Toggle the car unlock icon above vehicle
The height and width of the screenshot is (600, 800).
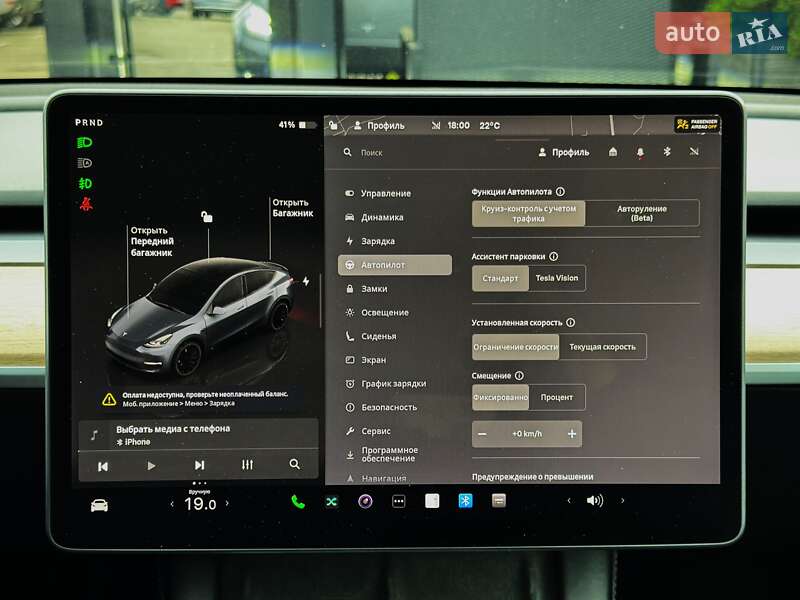point(207,217)
